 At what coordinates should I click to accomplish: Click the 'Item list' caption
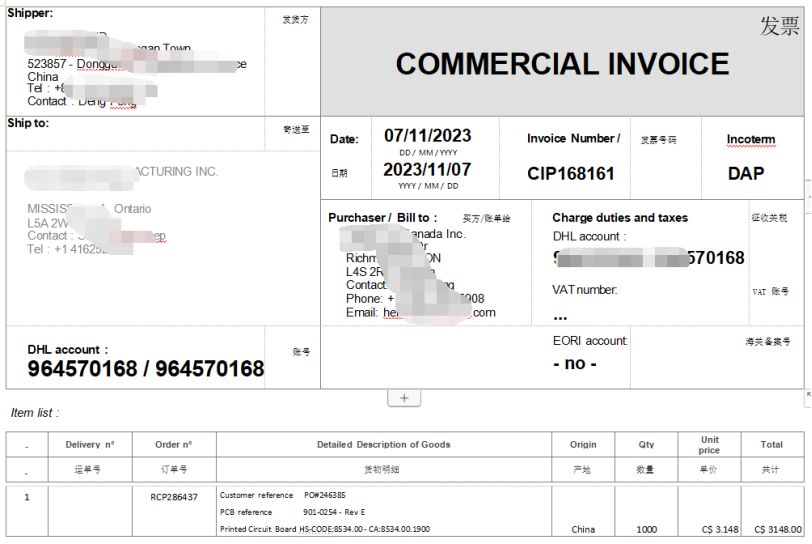pos(35,412)
